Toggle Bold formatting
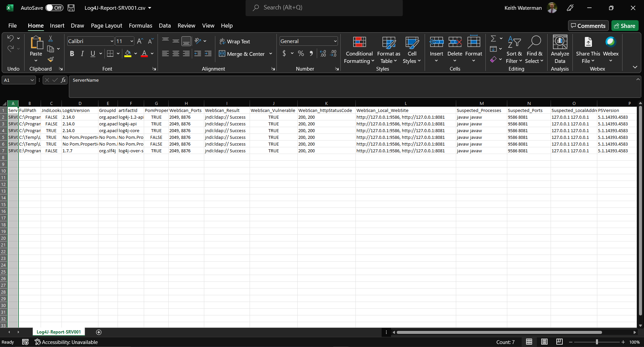Screen dimensions: 644x347 coord(72,53)
